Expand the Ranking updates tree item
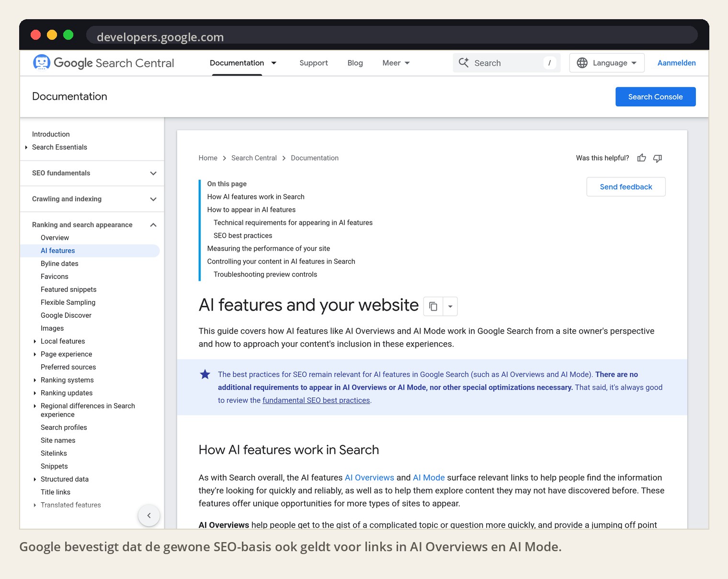 tap(35, 393)
